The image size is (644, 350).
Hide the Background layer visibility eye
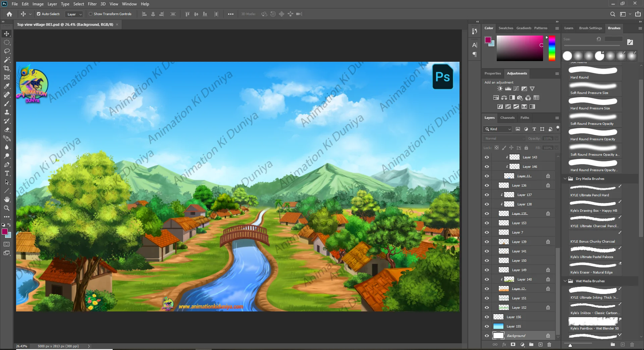[x=487, y=336]
